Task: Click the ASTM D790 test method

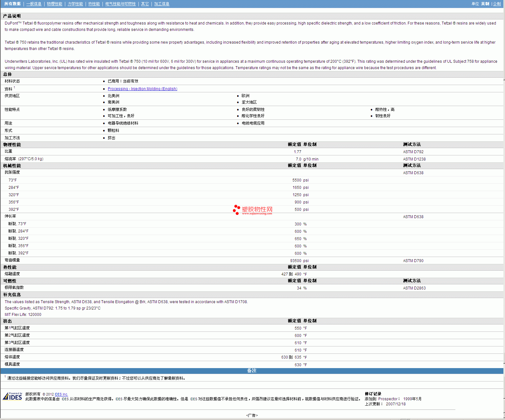Action: tap(413, 261)
